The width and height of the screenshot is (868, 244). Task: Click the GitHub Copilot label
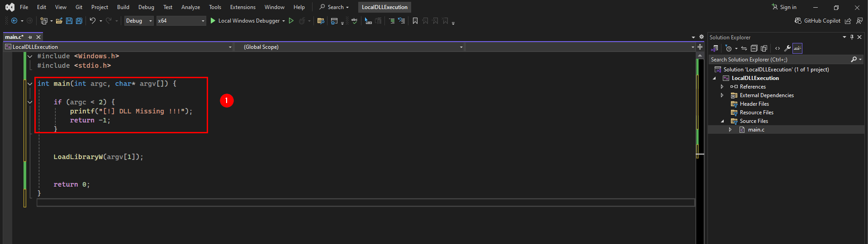[822, 21]
